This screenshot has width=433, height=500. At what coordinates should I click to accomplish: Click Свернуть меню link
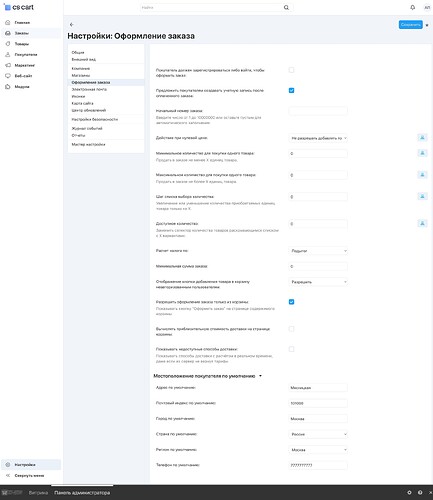(29, 476)
